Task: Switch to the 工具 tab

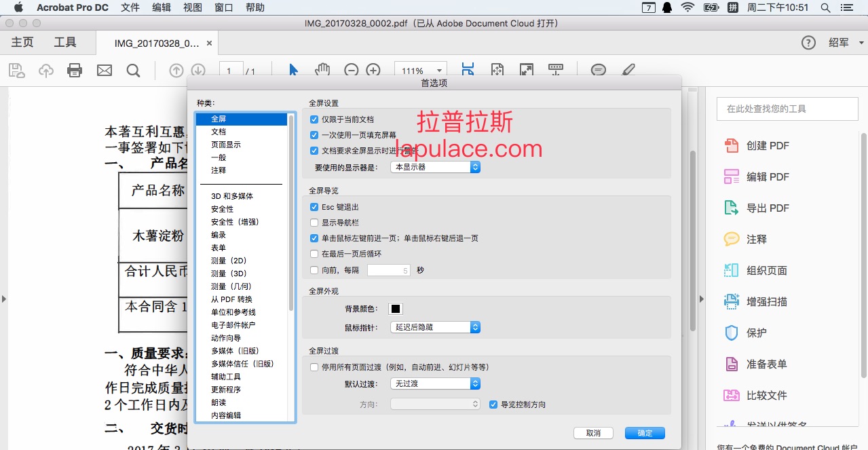Action: tap(65, 42)
